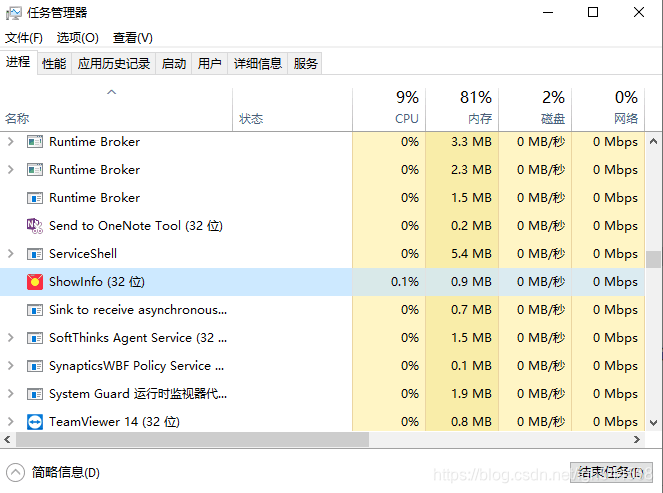Select the ShowInfo (32 位) row

pyautogui.click(x=322, y=282)
